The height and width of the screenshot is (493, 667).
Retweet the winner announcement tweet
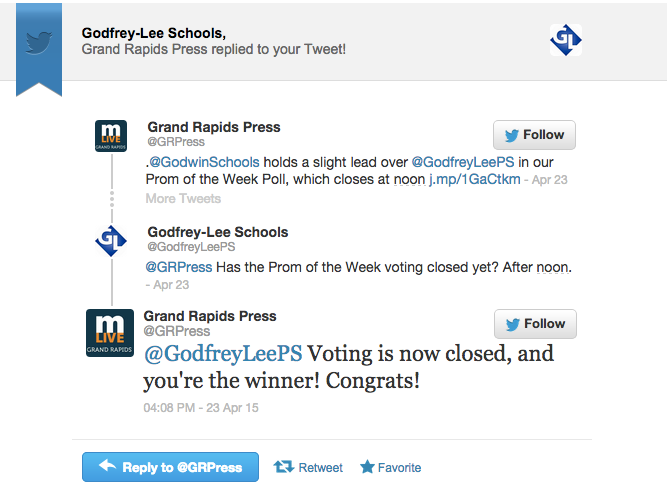tap(308, 467)
